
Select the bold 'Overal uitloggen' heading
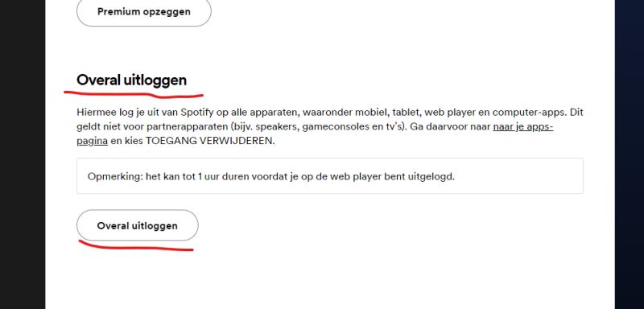coord(131,80)
